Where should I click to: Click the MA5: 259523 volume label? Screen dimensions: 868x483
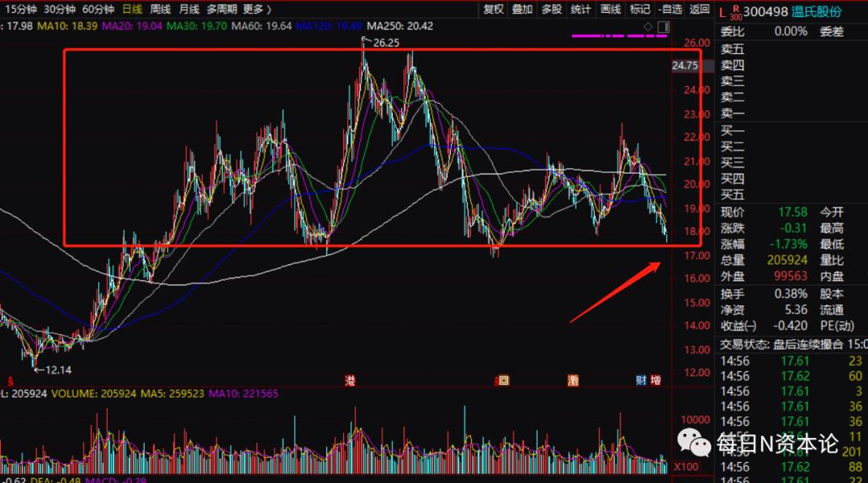pyautogui.click(x=172, y=394)
